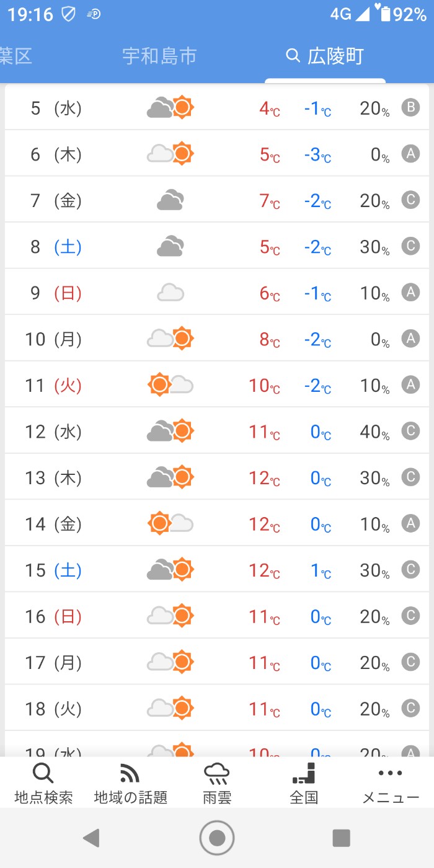Tap the reliability C badge for day 12
The height and width of the screenshot is (868, 434).
(x=410, y=432)
